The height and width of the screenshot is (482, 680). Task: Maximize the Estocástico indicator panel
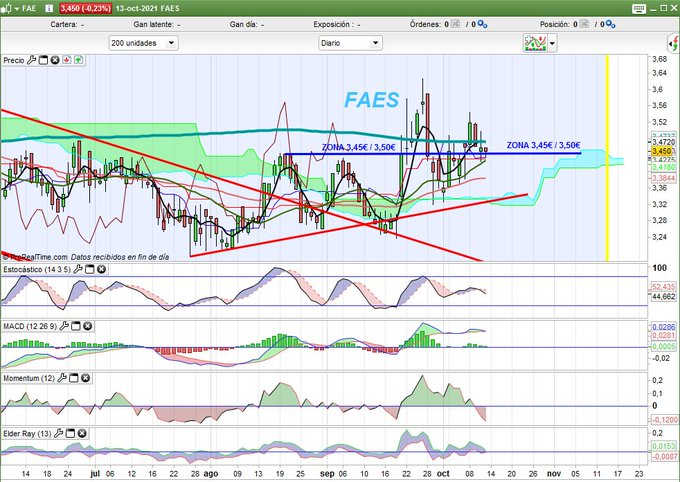90,269
